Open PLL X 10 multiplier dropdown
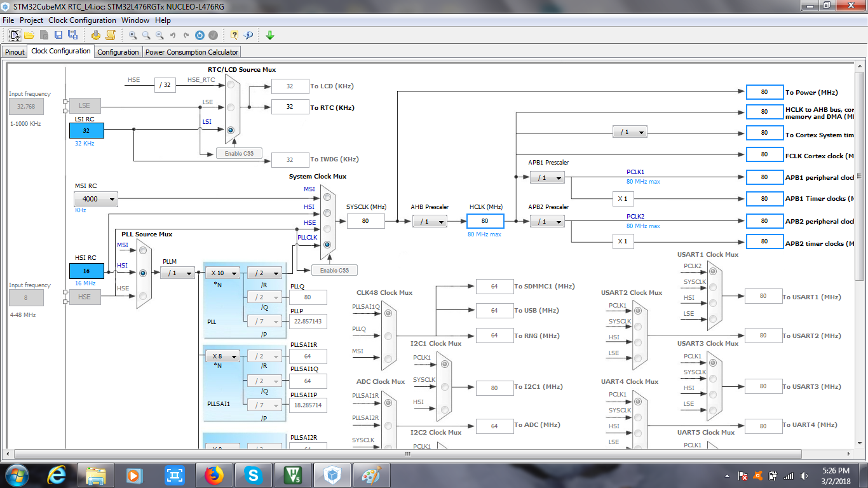 click(222, 273)
